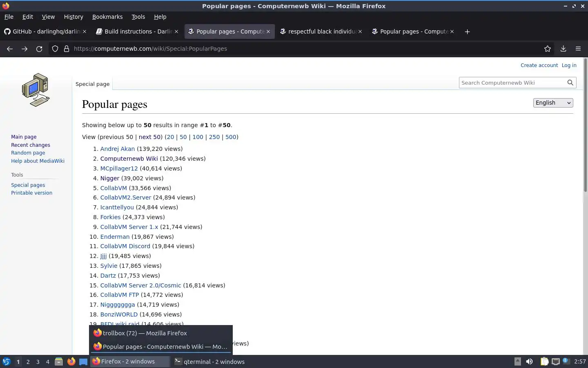This screenshot has width=588, height=368.
Task: Open the History menu
Action: tap(73, 17)
